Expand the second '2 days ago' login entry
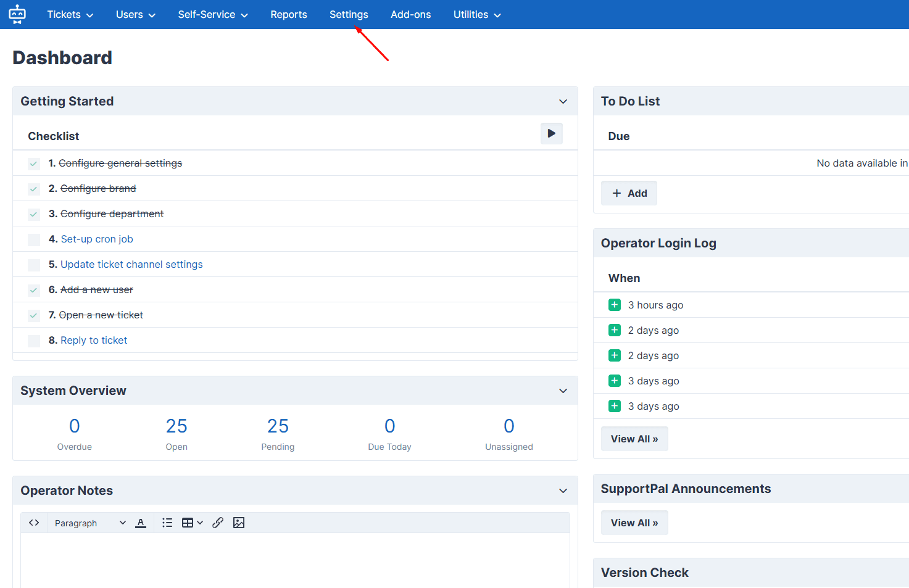 [615, 355]
